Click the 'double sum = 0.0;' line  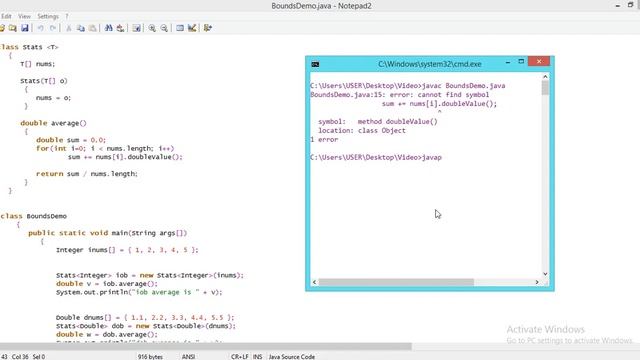pos(71,140)
